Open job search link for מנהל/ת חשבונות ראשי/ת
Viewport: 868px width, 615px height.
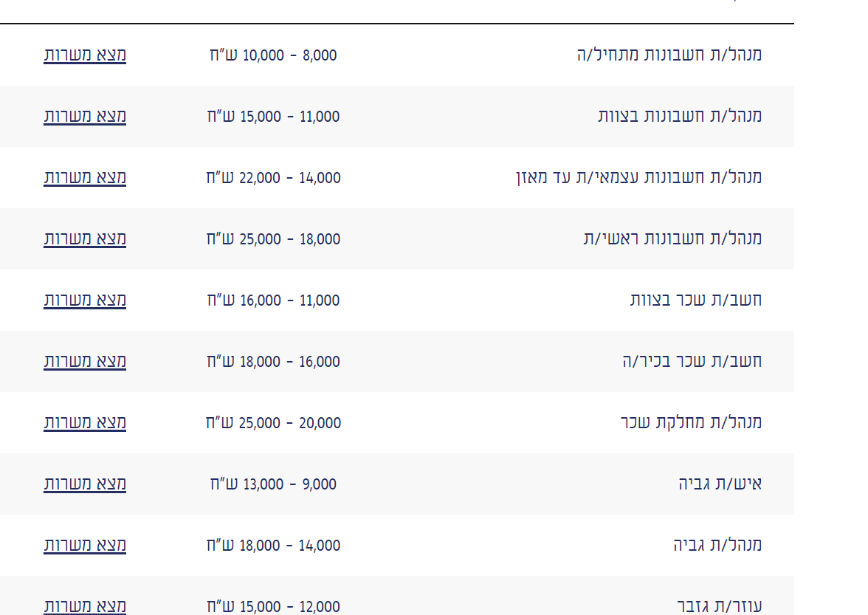pyautogui.click(x=85, y=238)
